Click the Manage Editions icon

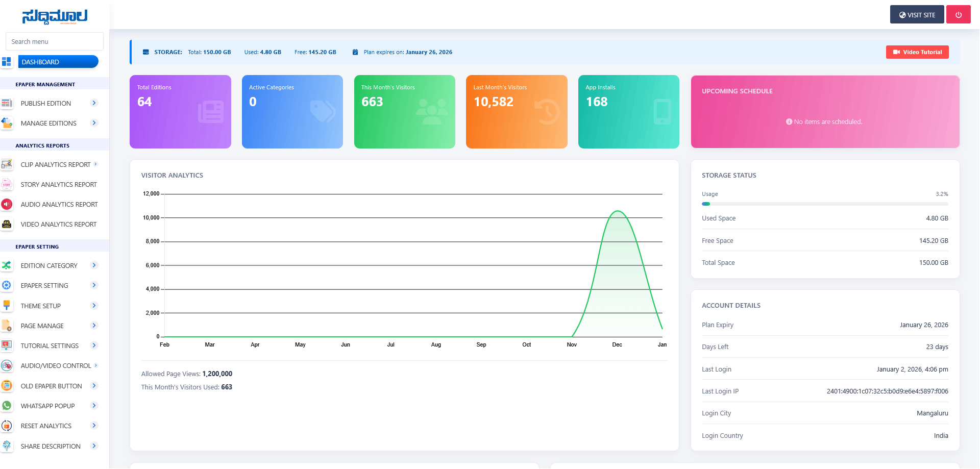click(x=7, y=123)
